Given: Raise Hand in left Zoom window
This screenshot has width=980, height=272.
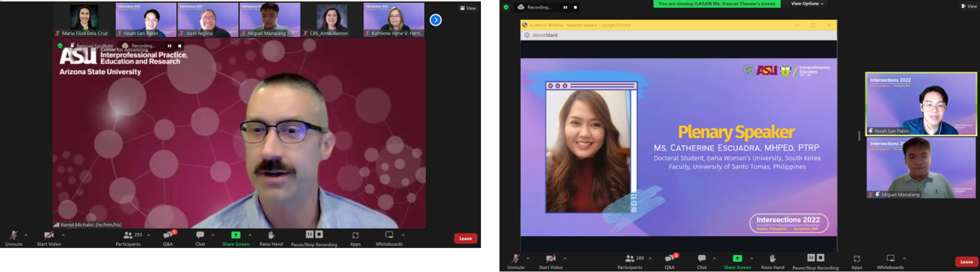Looking at the screenshot, I should 271,238.
